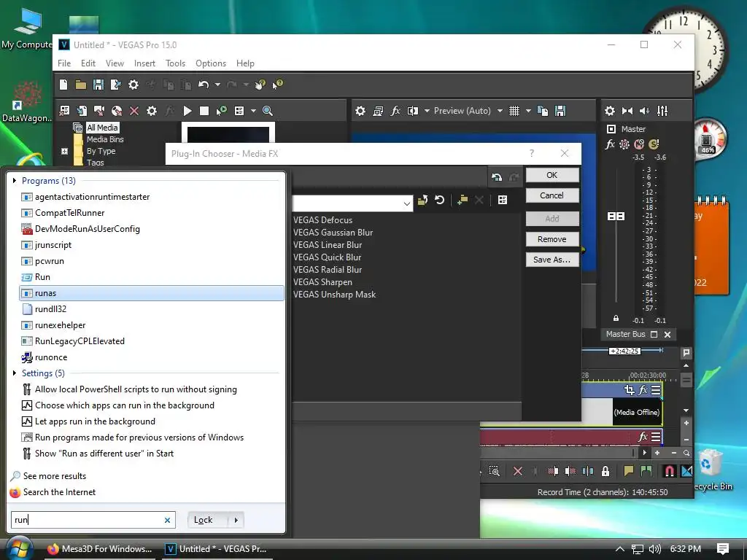Click the Open folder icon in VEGAS toolbar
Screen dimensions: 747x560
point(81,85)
